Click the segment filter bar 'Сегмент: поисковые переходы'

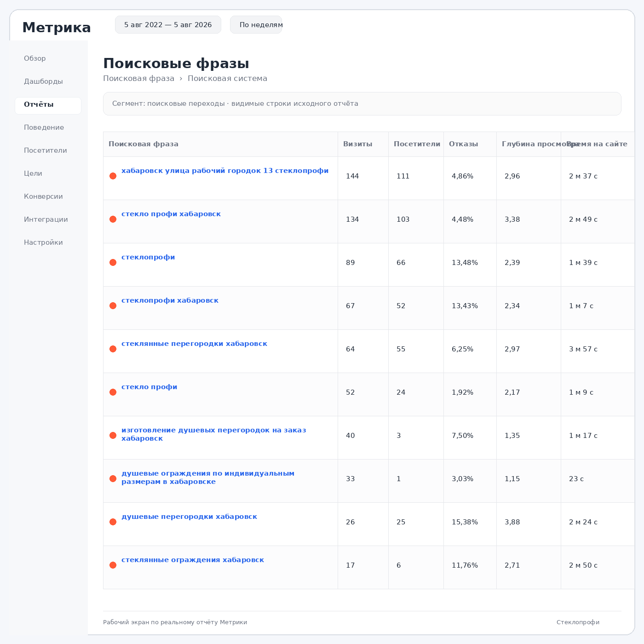coord(362,103)
